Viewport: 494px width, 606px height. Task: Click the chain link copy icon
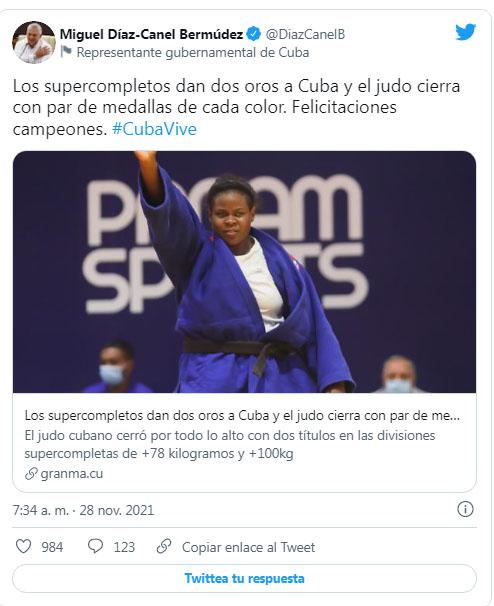pos(164,546)
